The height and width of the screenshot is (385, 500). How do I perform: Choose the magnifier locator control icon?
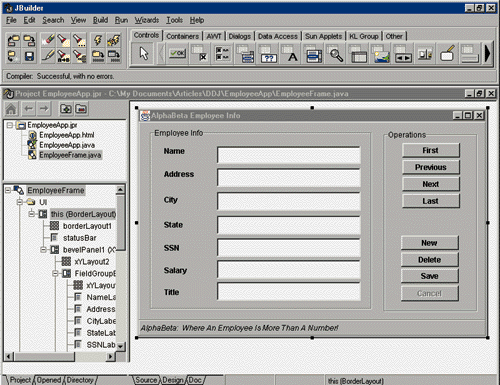(x=336, y=54)
